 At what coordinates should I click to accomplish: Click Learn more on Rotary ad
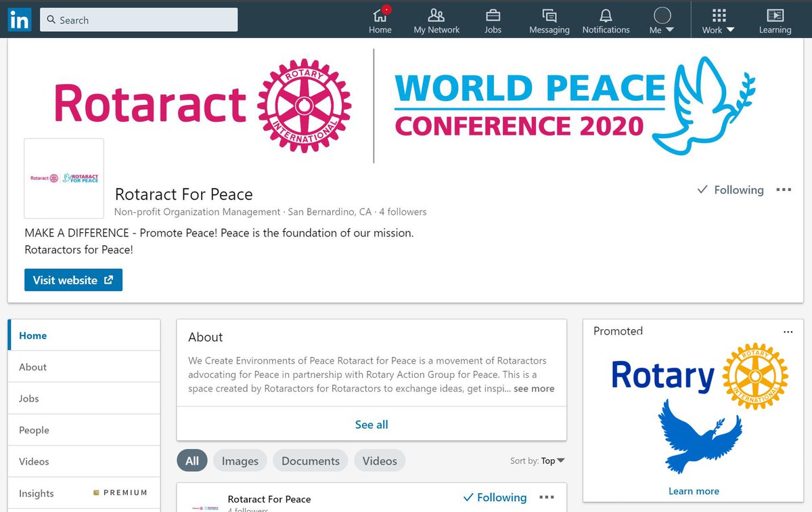click(694, 491)
